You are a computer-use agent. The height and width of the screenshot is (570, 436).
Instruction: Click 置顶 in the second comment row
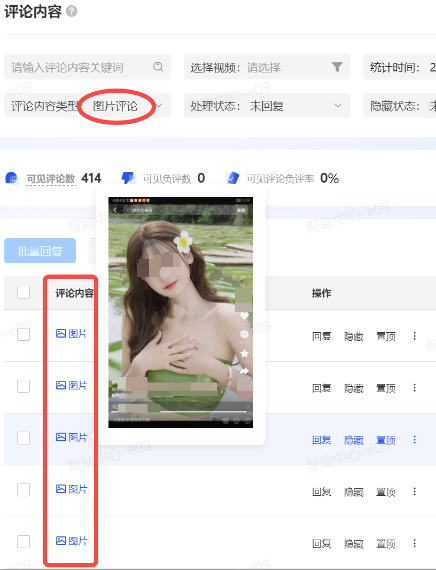[386, 388]
